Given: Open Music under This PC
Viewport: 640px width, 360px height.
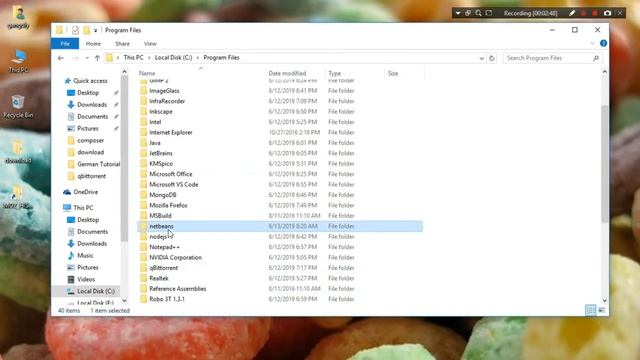Looking at the screenshot, I should (x=85, y=256).
